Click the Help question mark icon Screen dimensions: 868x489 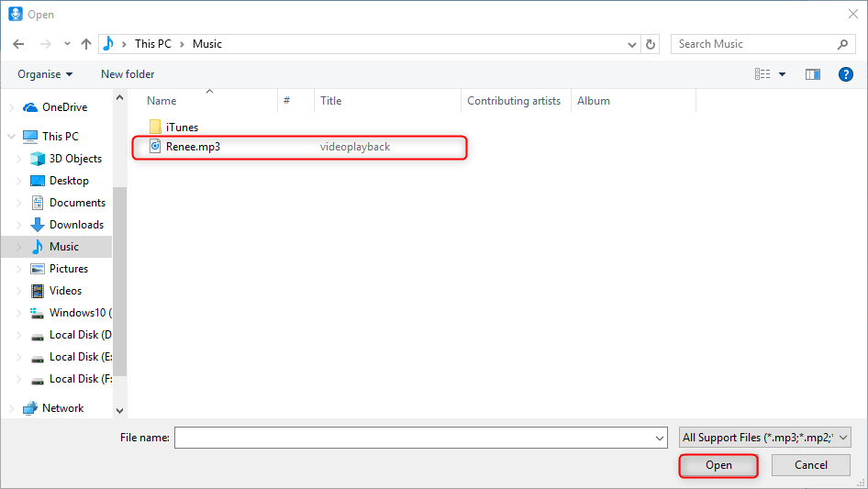tap(846, 74)
